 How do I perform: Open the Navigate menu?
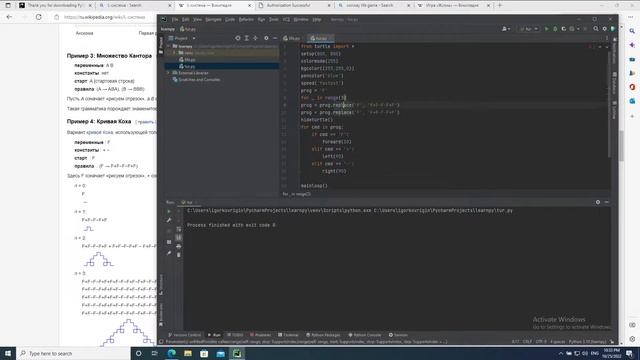(213, 19)
